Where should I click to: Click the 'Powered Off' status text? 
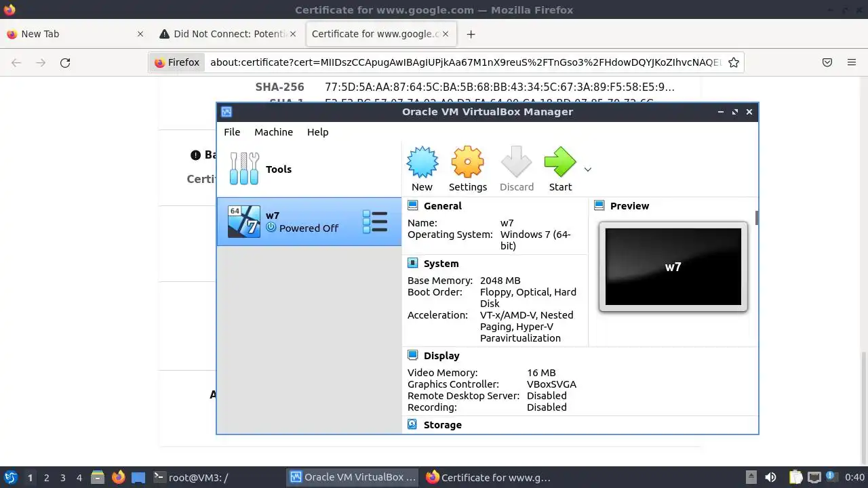coord(309,228)
